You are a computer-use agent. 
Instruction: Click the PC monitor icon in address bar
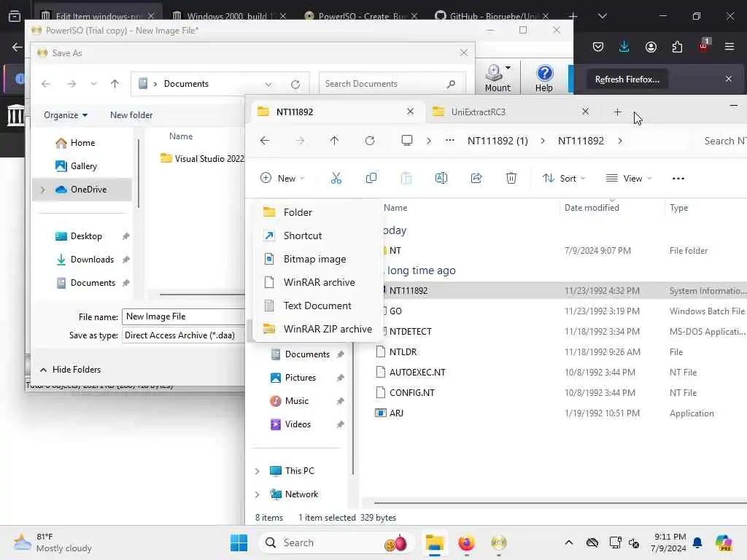[x=407, y=141]
